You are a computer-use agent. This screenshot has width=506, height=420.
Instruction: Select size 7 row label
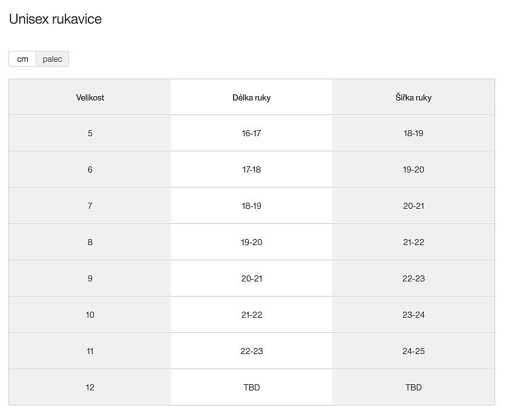(x=90, y=206)
